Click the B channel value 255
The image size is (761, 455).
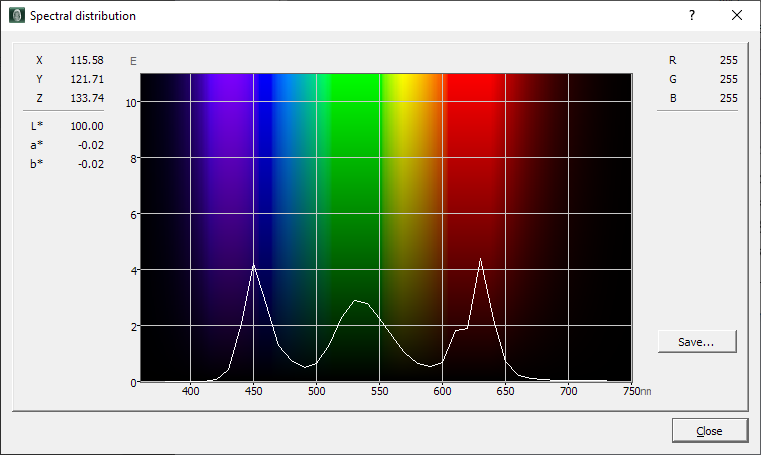pyautogui.click(x=728, y=98)
